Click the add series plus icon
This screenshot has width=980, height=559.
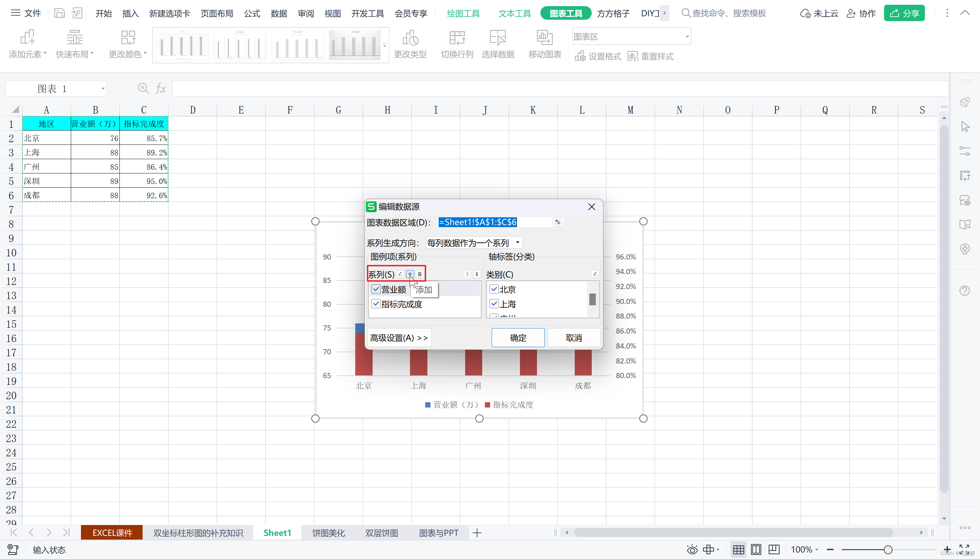click(x=410, y=274)
